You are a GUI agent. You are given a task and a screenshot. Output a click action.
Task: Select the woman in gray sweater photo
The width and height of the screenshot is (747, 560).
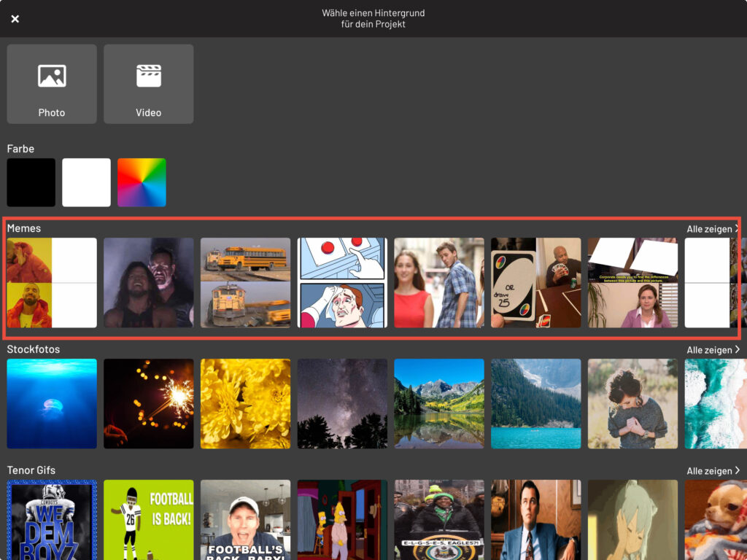click(x=632, y=404)
